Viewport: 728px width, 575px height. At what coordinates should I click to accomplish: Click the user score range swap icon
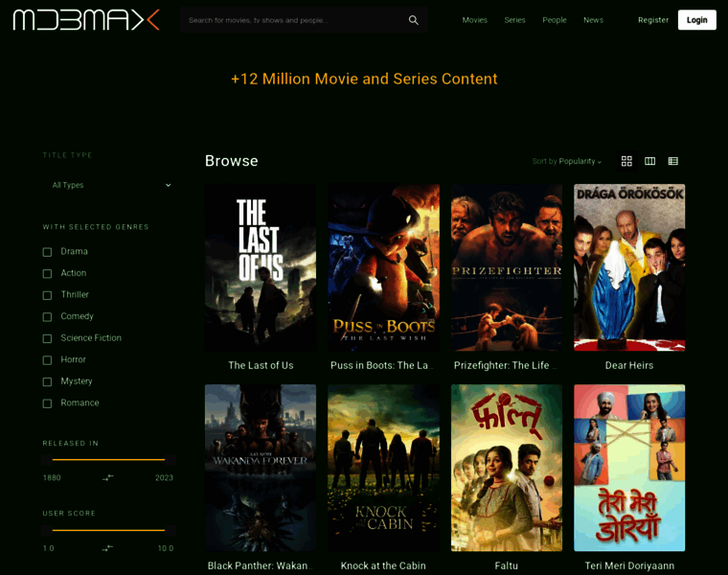(107, 548)
